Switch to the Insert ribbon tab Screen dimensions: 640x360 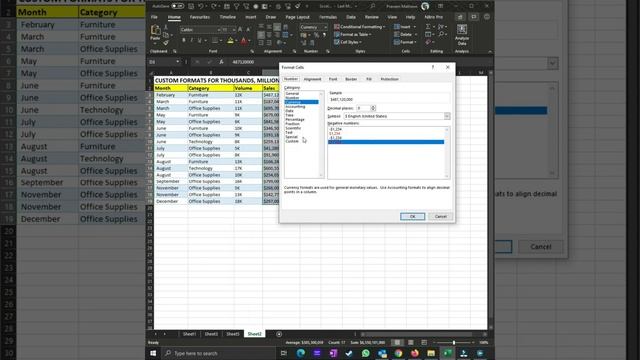[251, 17]
